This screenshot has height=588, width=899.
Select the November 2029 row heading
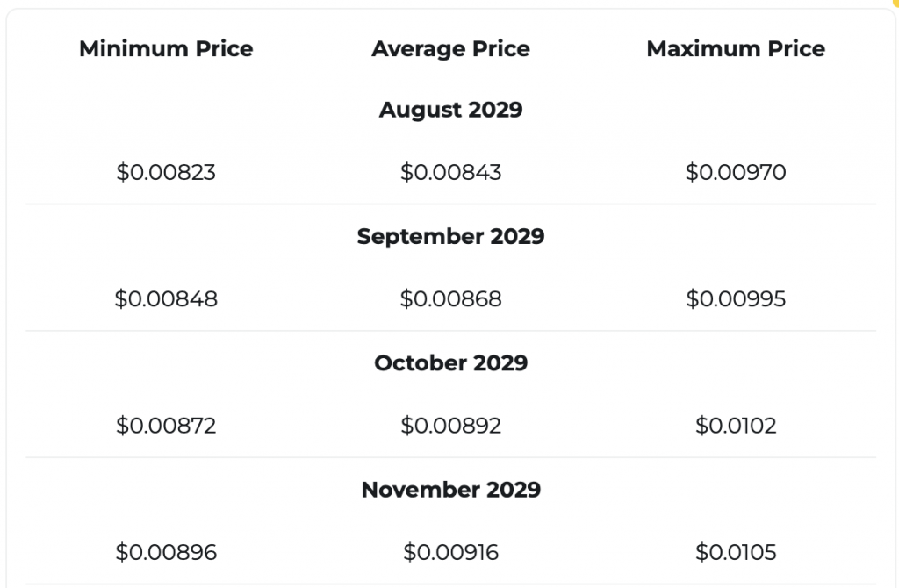(450, 490)
